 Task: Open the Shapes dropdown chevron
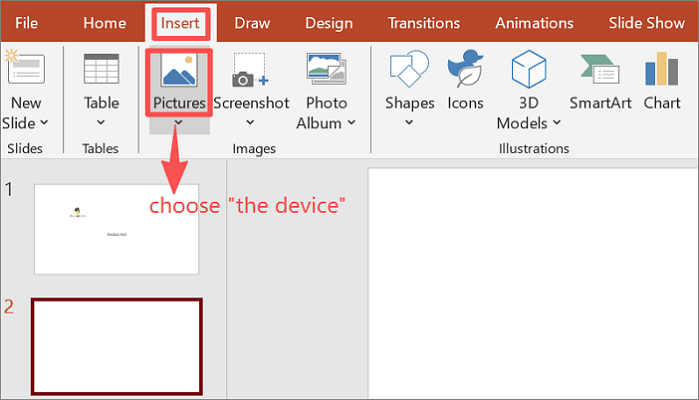tap(409, 122)
